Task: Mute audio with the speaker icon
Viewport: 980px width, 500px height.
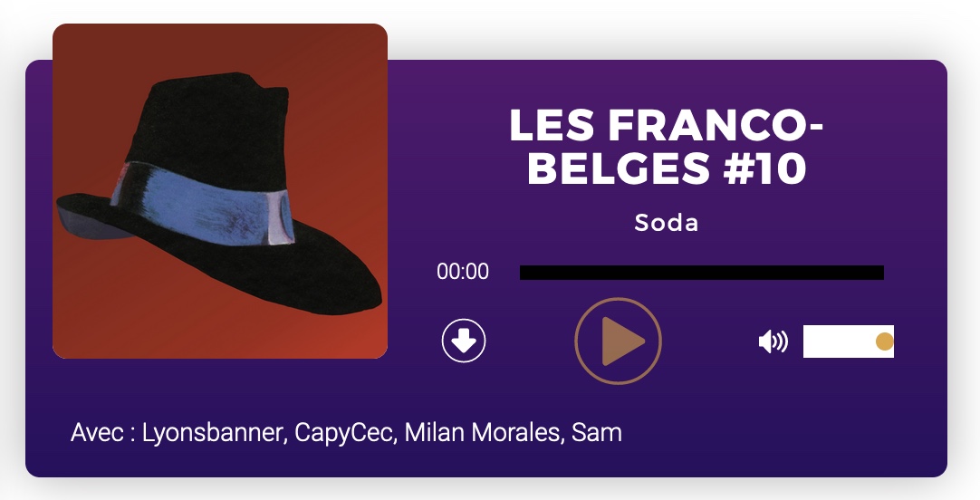Action: click(773, 341)
